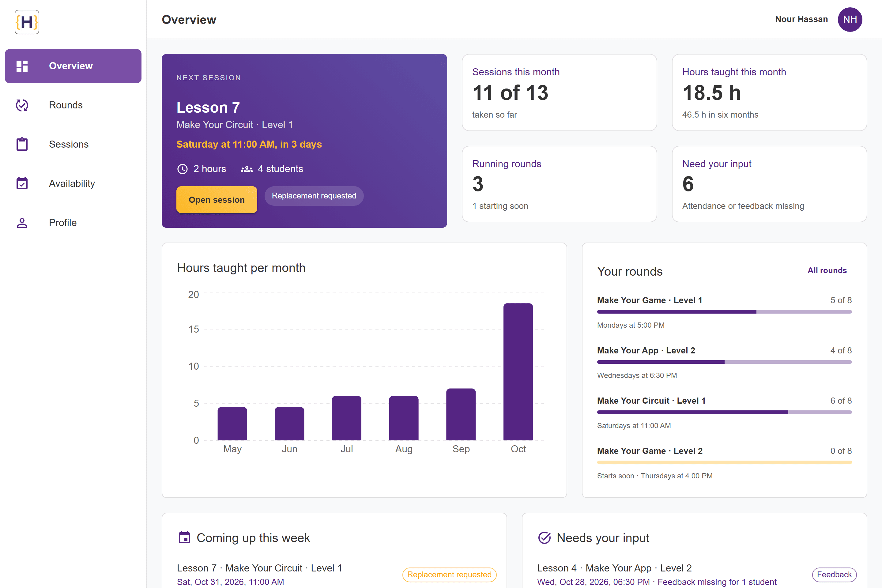Go to Sessions in the sidebar

pos(73,144)
